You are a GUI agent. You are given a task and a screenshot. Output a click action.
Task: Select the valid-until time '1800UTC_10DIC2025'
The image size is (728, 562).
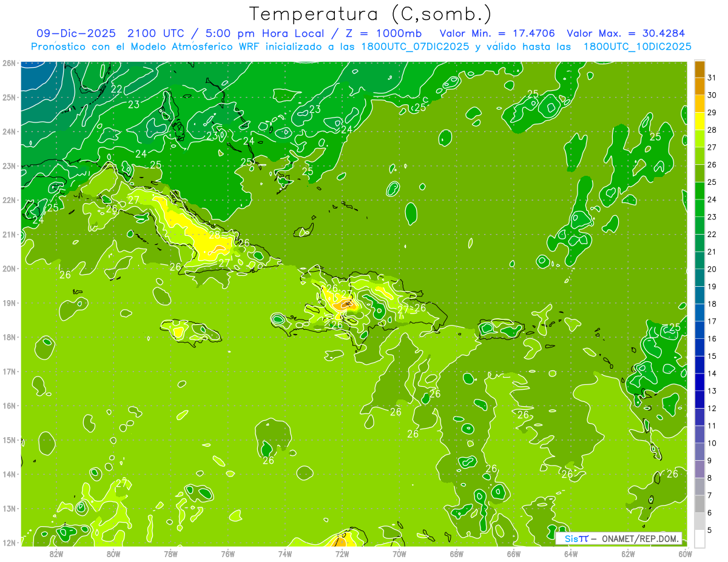click(x=637, y=47)
